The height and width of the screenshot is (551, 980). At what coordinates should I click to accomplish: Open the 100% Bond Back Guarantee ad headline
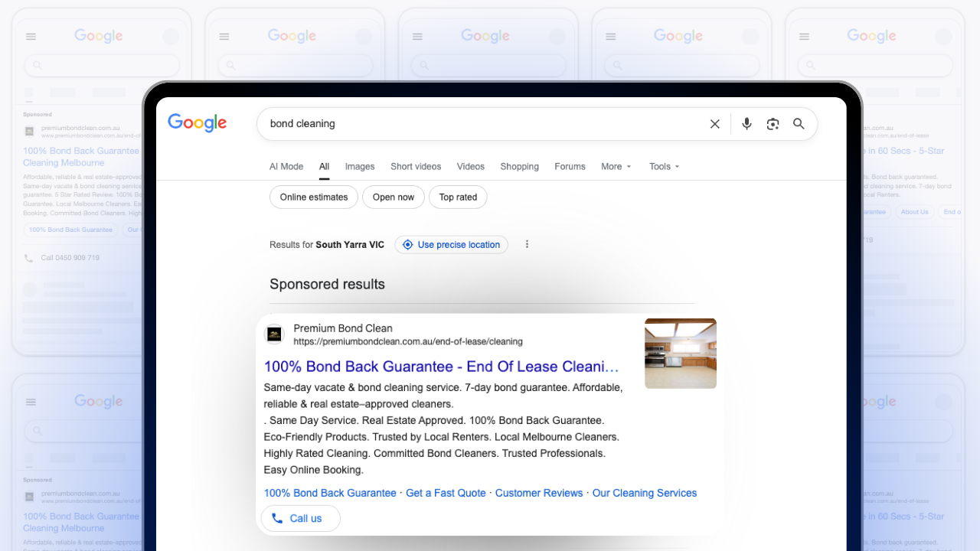pyautogui.click(x=441, y=367)
